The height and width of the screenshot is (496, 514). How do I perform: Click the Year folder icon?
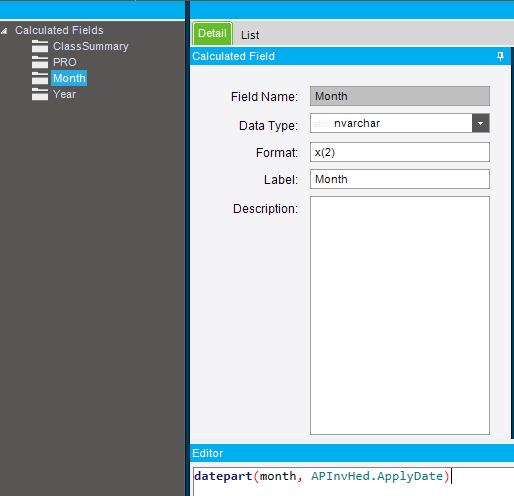pyautogui.click(x=40, y=94)
